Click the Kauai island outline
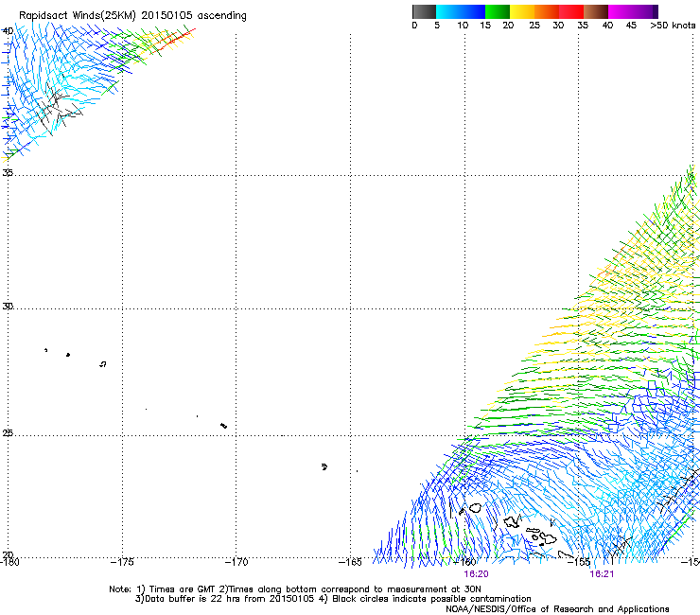The height and width of the screenshot is (615, 700). click(475, 508)
